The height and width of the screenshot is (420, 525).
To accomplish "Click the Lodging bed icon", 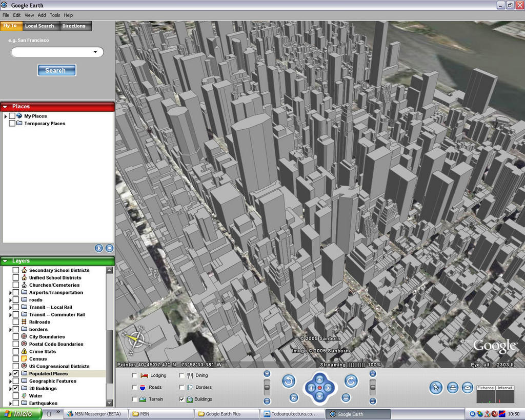I will 144,375.
